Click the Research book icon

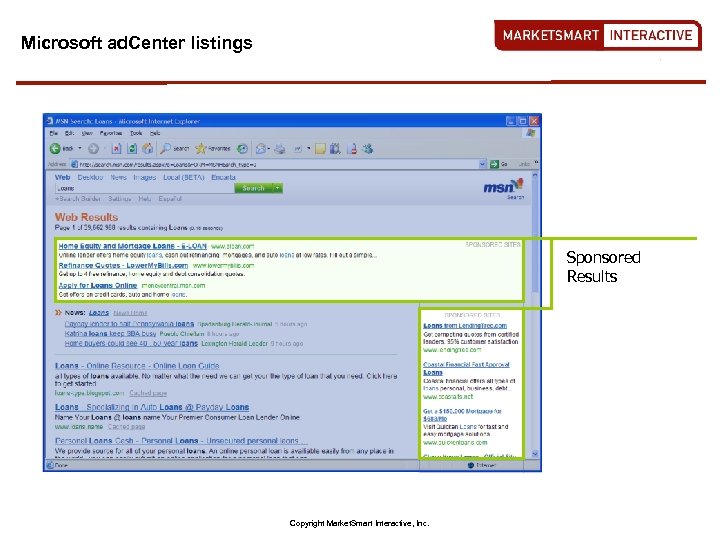pyautogui.click(x=335, y=148)
